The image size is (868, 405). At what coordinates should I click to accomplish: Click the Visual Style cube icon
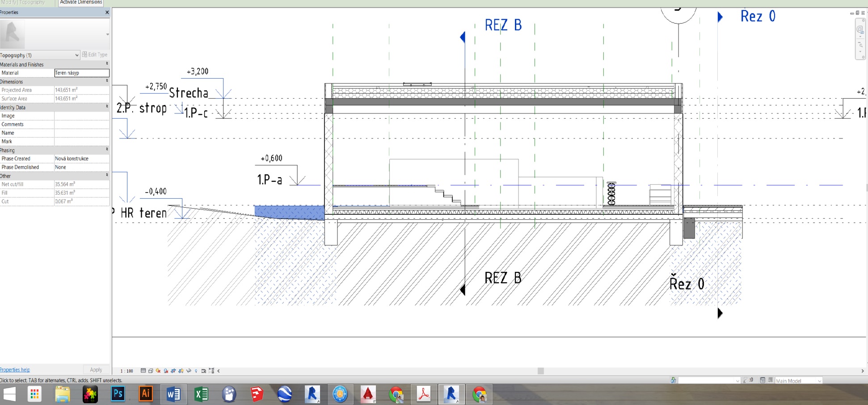151,371
